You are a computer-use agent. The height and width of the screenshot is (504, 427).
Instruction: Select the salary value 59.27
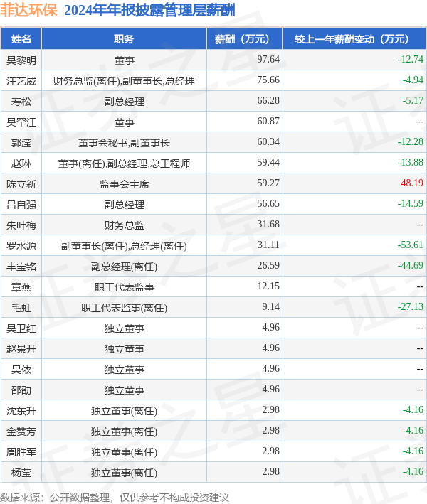268,183
